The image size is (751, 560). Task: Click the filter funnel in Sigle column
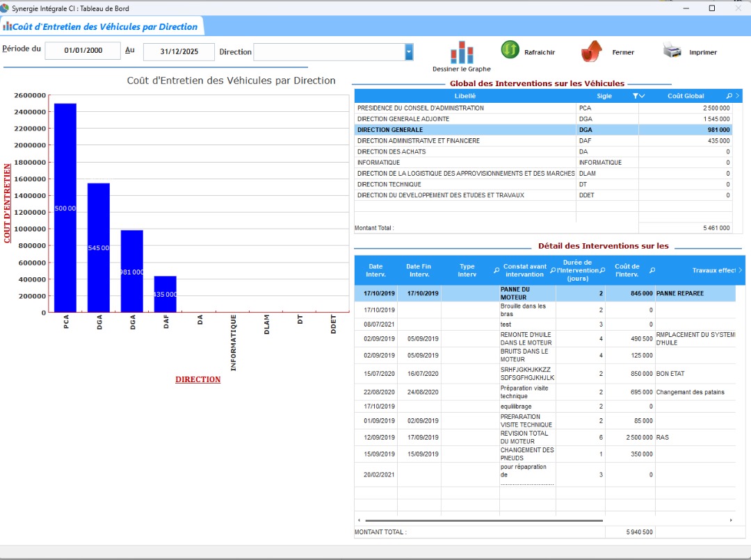point(635,96)
